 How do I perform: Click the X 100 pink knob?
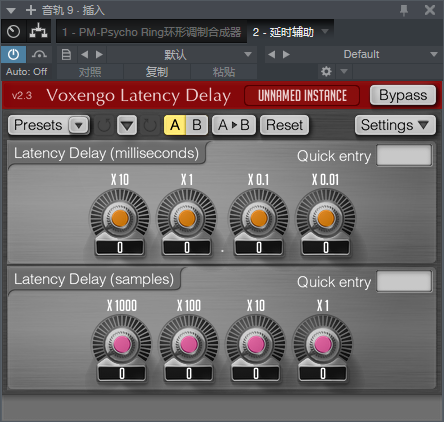click(189, 344)
